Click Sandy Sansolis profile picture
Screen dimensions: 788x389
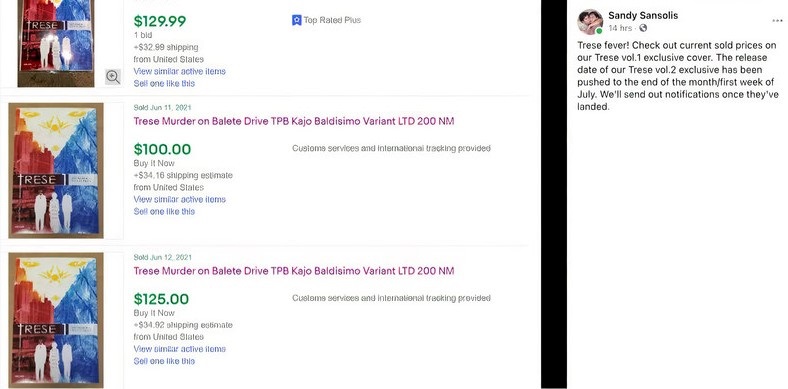590,22
